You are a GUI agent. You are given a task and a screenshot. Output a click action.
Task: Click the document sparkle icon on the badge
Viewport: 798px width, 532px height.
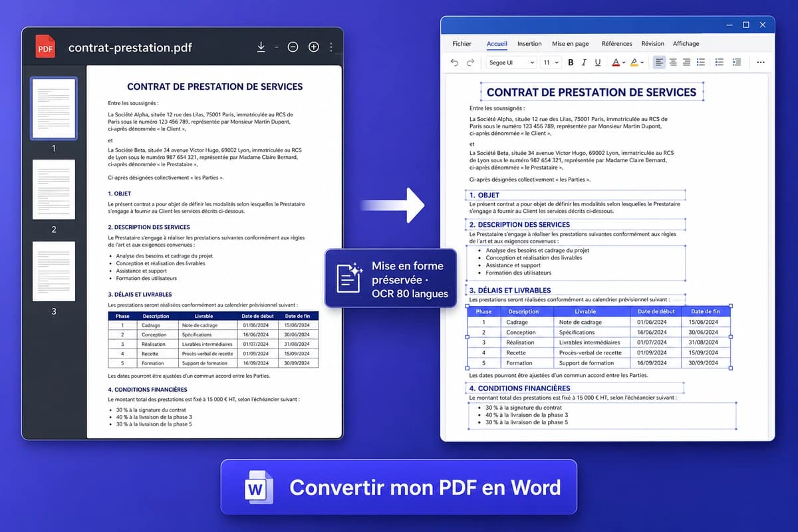pos(348,277)
